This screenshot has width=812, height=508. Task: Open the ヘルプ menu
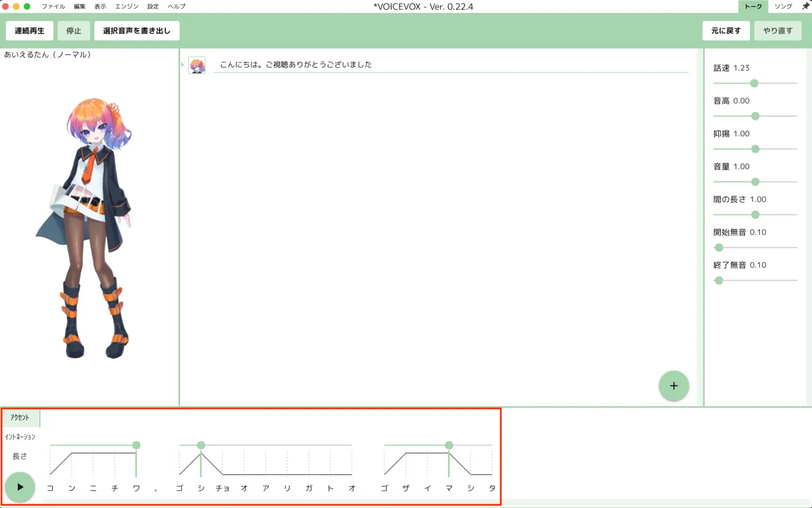click(x=176, y=6)
